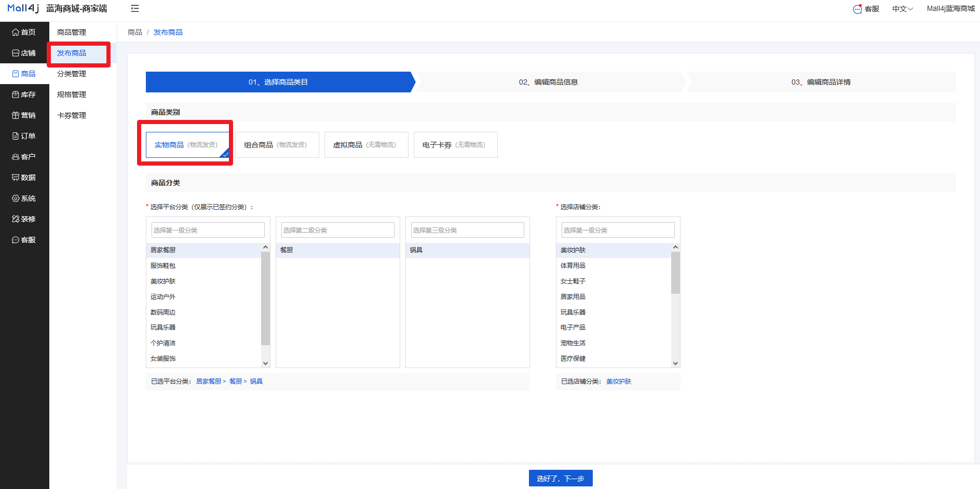Select 宠物生活 store category
The width and height of the screenshot is (980, 489).
pyautogui.click(x=614, y=343)
